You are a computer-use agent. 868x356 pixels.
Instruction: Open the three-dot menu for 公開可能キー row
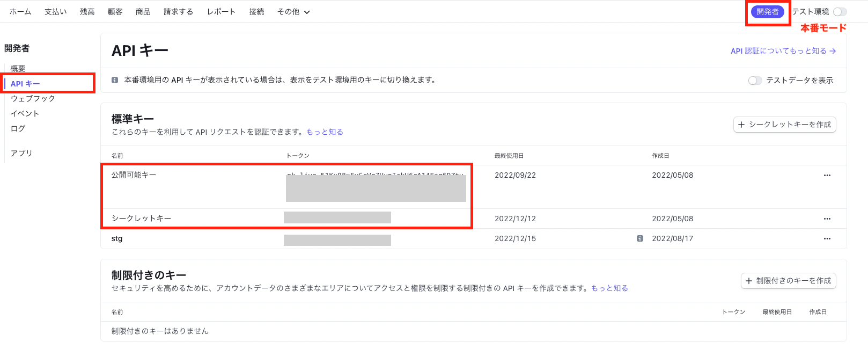pyautogui.click(x=827, y=176)
